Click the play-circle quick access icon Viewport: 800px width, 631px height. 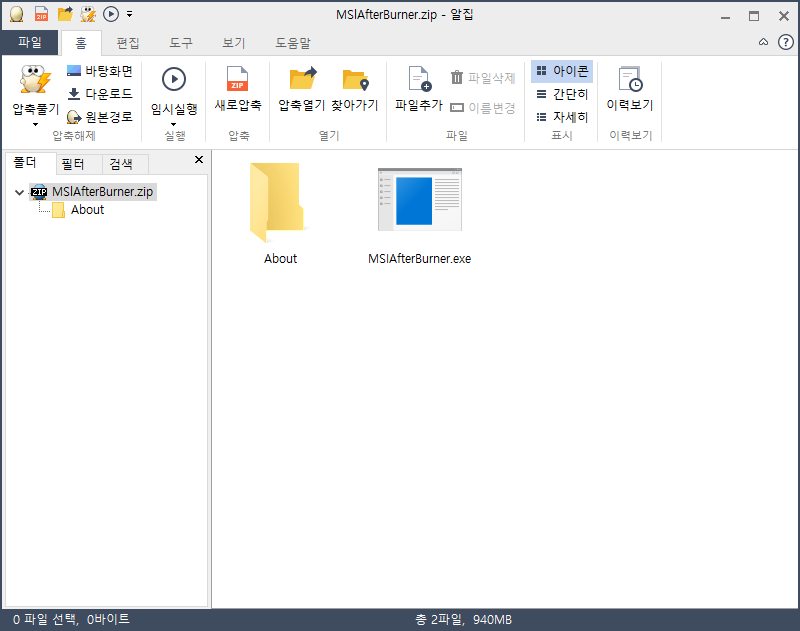[x=111, y=14]
